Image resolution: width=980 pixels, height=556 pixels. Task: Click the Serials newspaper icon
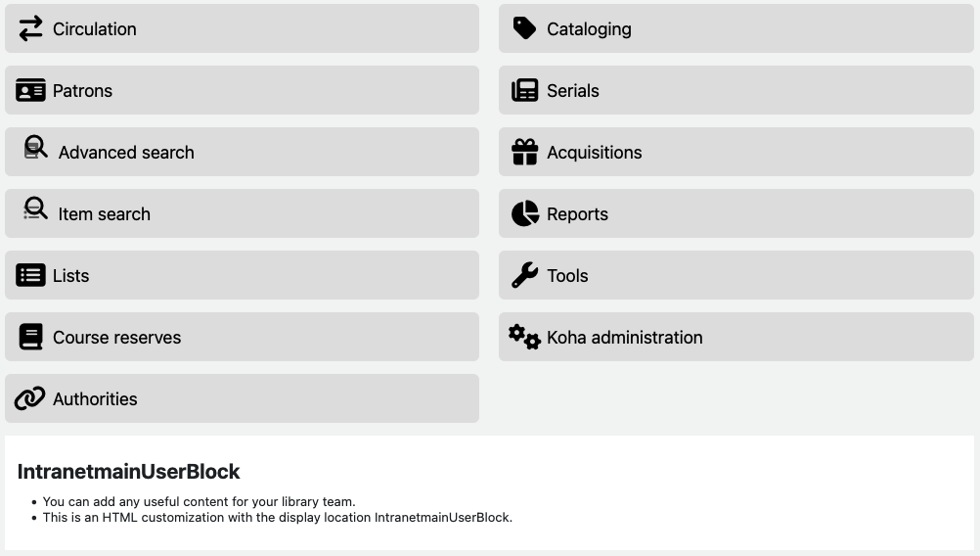click(x=524, y=90)
